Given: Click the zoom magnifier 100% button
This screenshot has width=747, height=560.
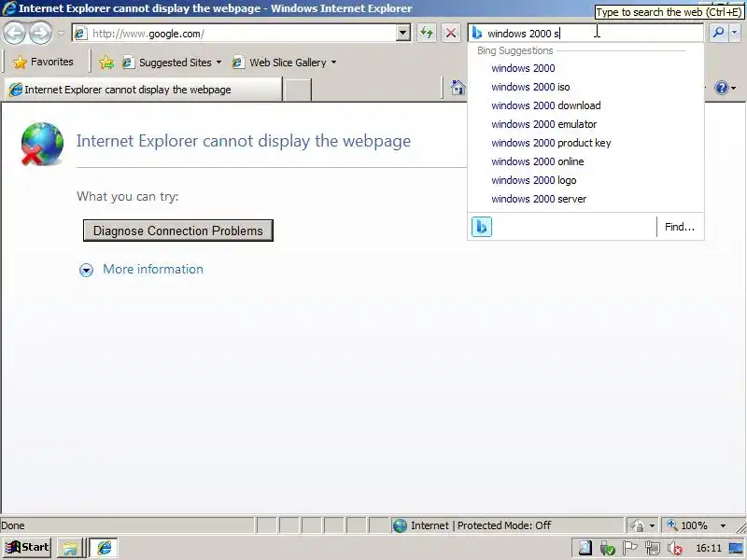Looking at the screenshot, I should point(687,525).
